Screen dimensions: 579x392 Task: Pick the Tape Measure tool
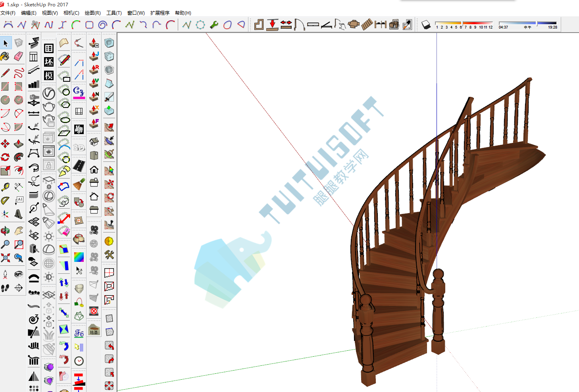tap(5, 187)
